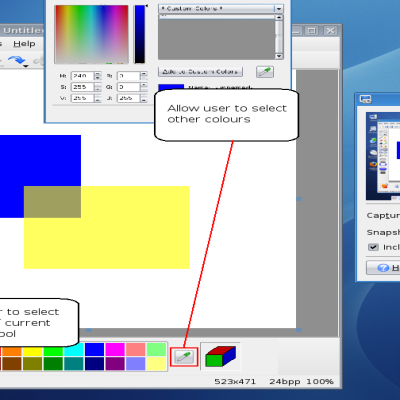Select the teal palette swatch
The height and width of the screenshot is (400, 400).
tap(74, 364)
